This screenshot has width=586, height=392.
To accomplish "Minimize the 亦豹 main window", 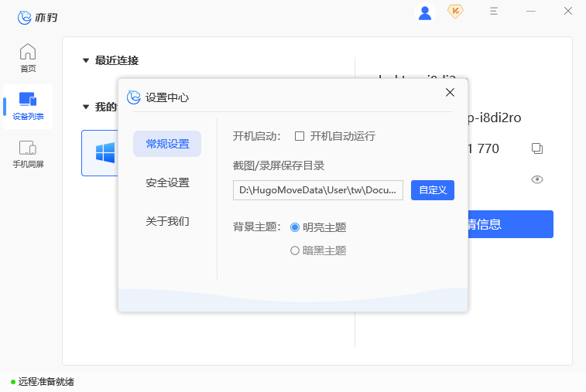I will coord(531,11).
